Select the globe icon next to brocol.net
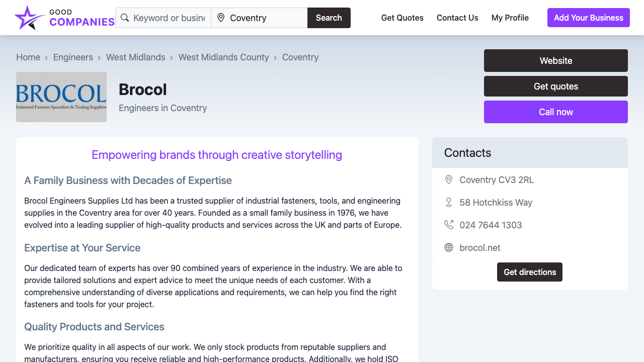 point(448,247)
